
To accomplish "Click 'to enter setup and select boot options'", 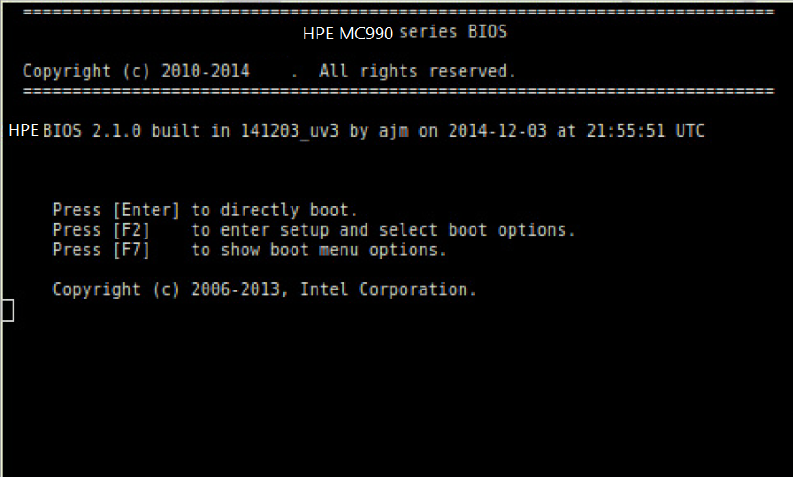I will point(384,230).
